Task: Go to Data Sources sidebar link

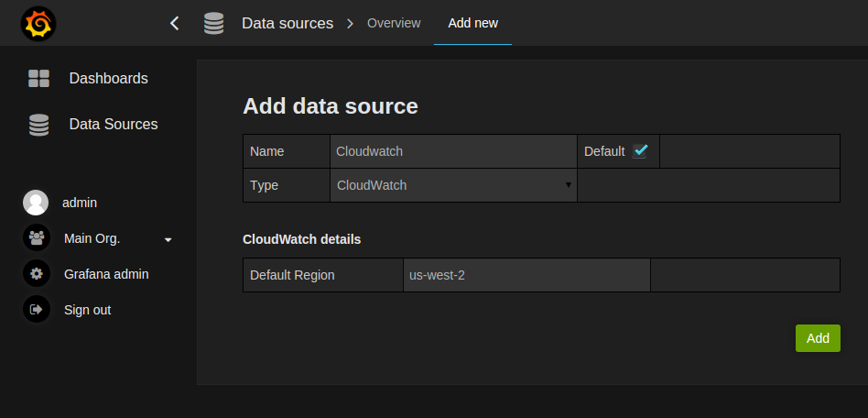Action: point(114,125)
